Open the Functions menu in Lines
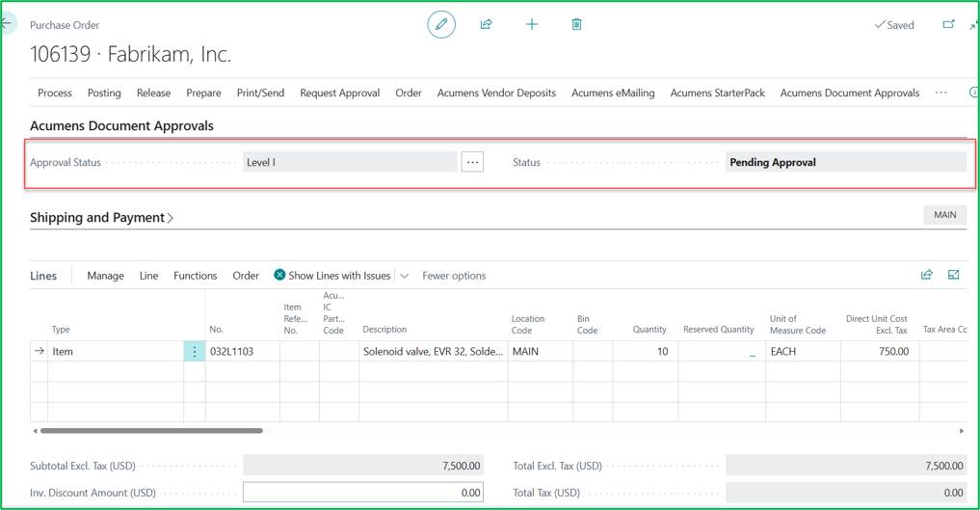980x510 pixels. (x=196, y=276)
